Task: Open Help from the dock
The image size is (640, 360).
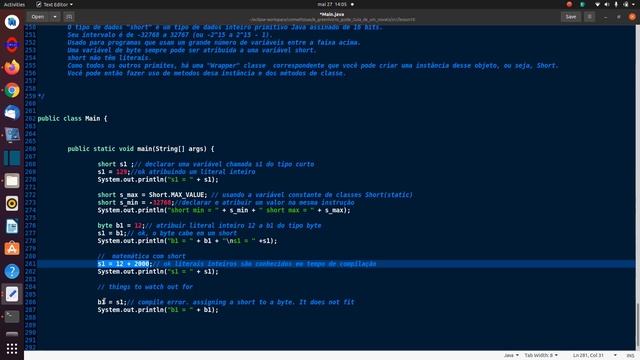Action: tap(12, 271)
